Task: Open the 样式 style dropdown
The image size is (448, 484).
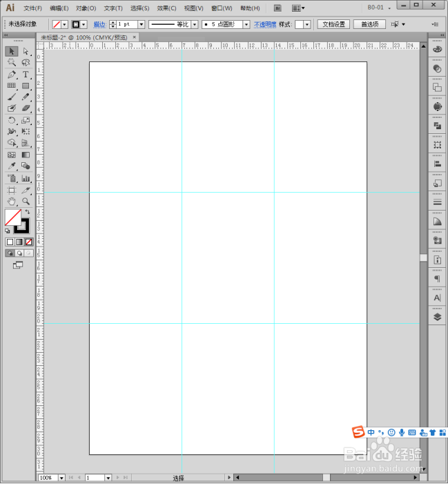Action: [306, 24]
